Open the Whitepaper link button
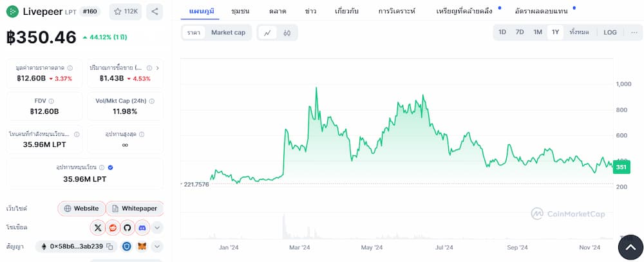Screen dimensions: 644x262 coord(135,208)
